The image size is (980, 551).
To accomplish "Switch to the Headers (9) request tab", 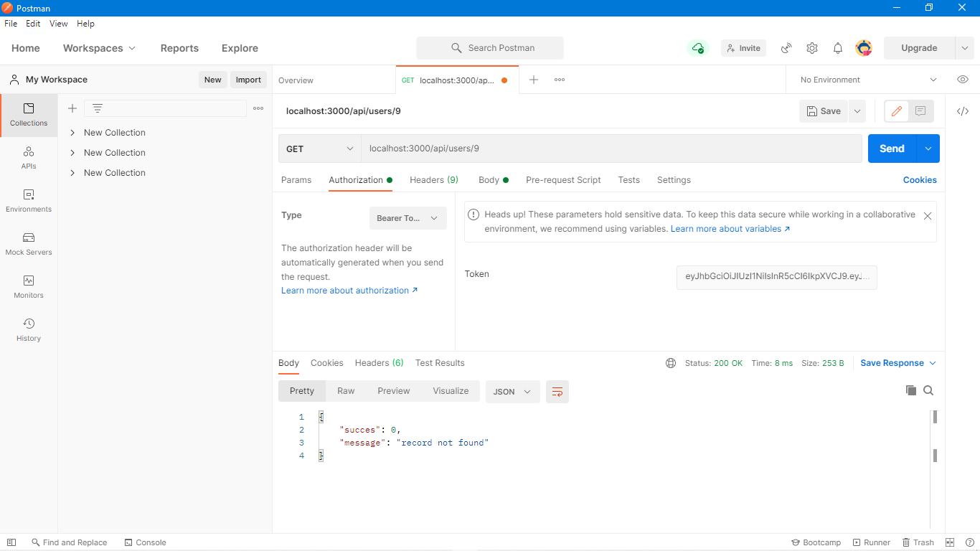I will coord(433,180).
